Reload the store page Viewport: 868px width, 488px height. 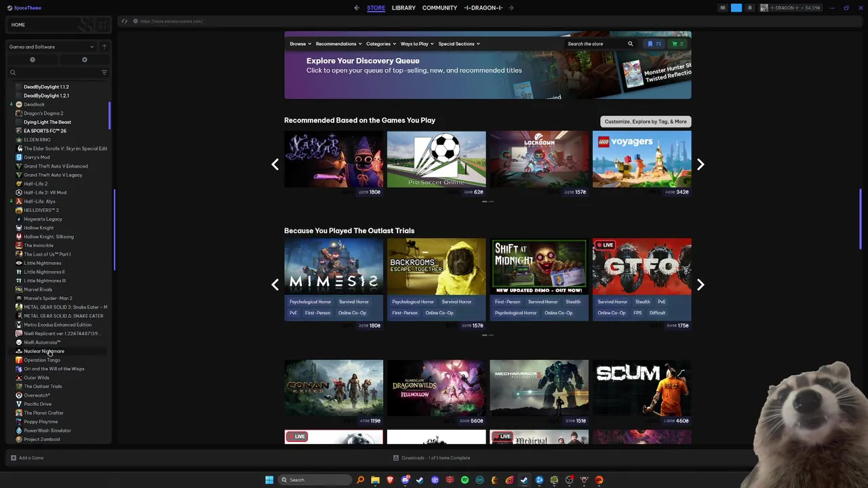124,21
